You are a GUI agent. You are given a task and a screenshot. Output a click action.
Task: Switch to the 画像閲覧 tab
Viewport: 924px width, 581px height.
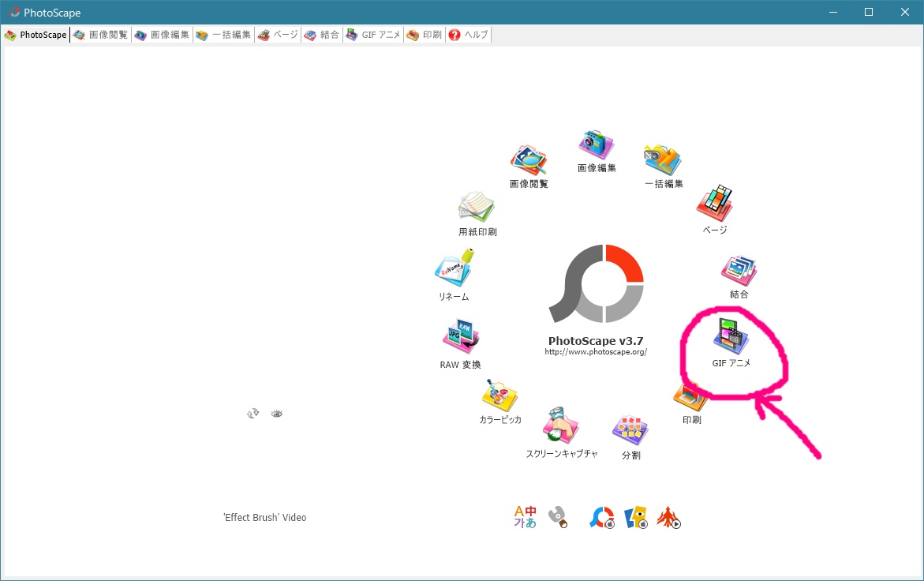(101, 35)
